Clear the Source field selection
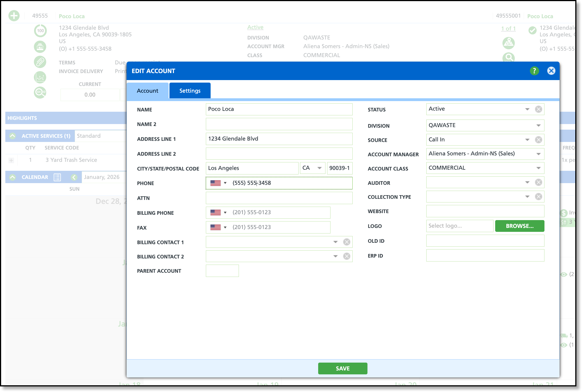This screenshot has width=582, height=392. click(538, 140)
